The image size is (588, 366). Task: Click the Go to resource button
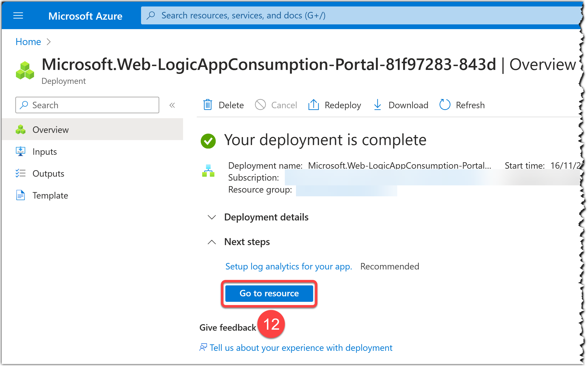click(269, 293)
